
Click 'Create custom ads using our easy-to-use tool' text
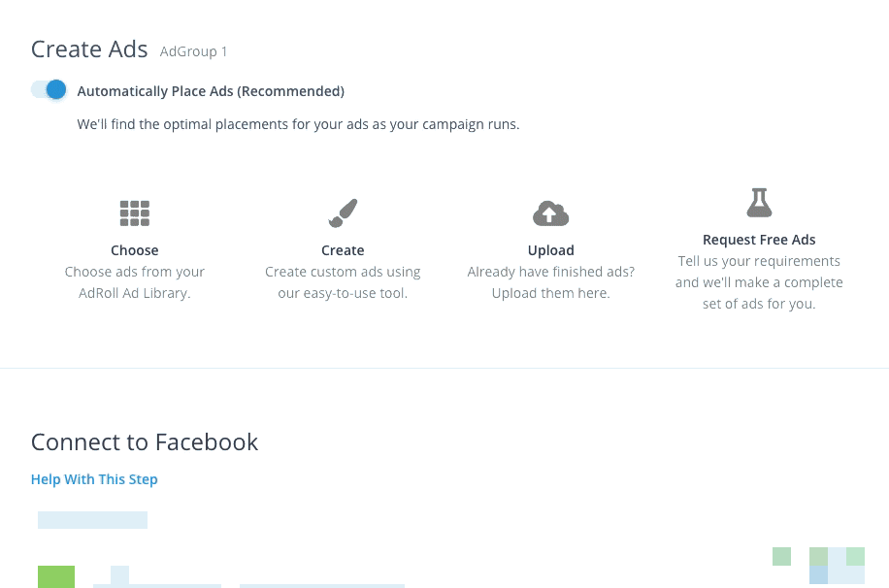coord(343,282)
